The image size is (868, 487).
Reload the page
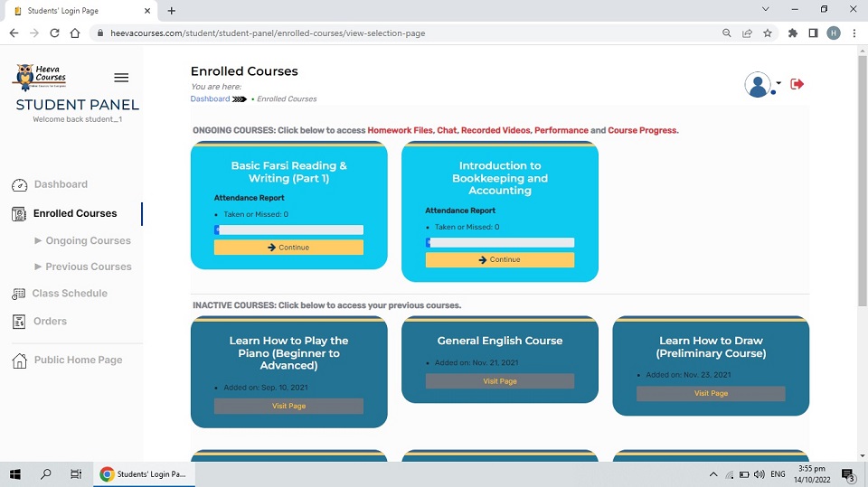(54, 33)
